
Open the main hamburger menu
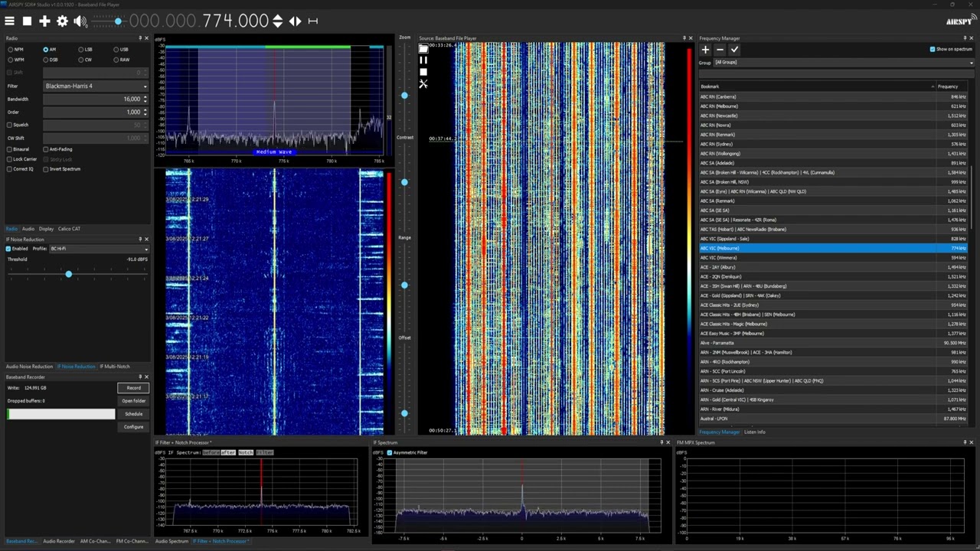(10, 21)
